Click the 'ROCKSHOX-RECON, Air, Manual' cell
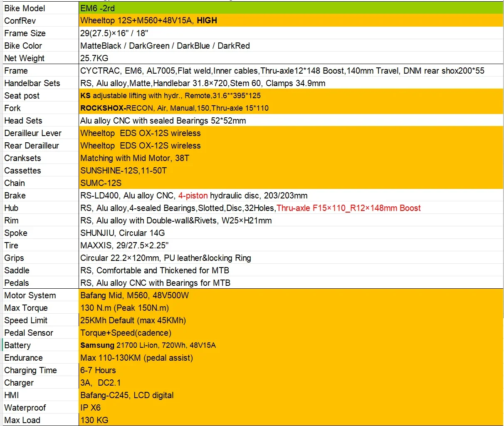The width and height of the screenshot is (504, 426). 291,108
